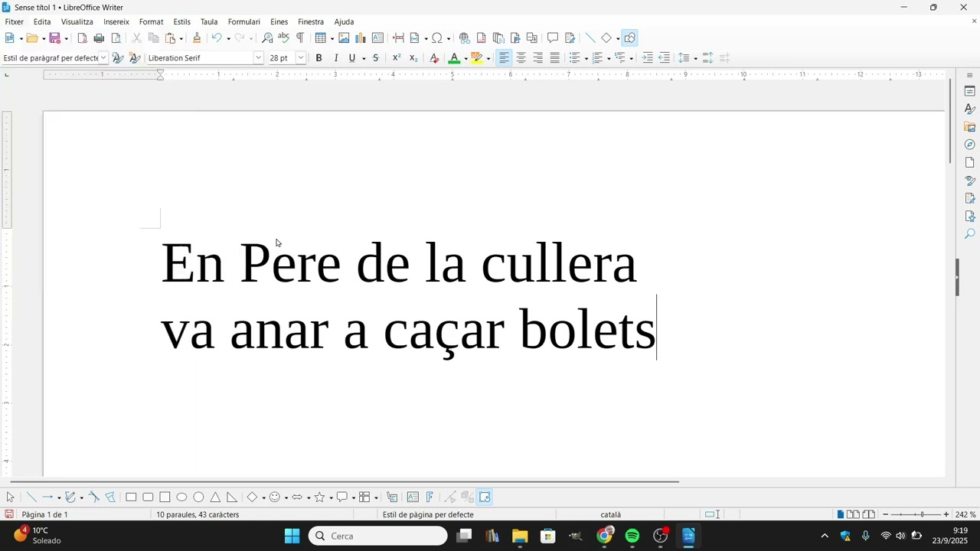This screenshot has height=551, width=980.
Task: Run the spelling check (abc) icon
Action: 283,38
